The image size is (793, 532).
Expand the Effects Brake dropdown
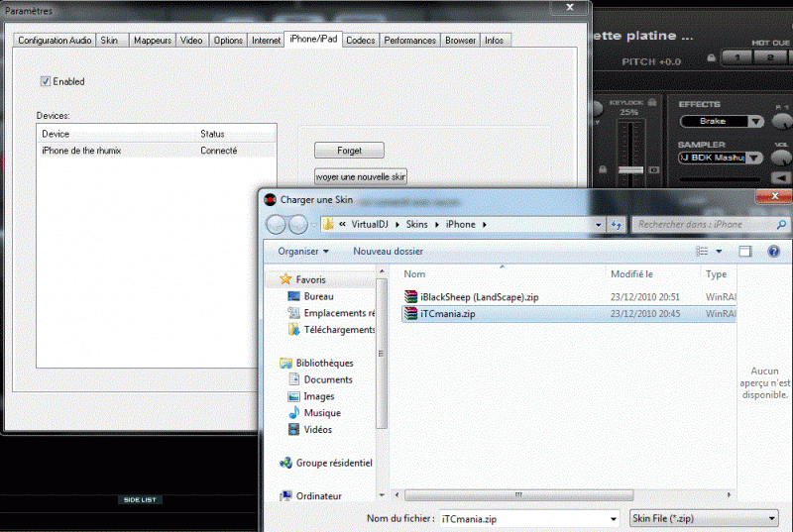tap(755, 122)
